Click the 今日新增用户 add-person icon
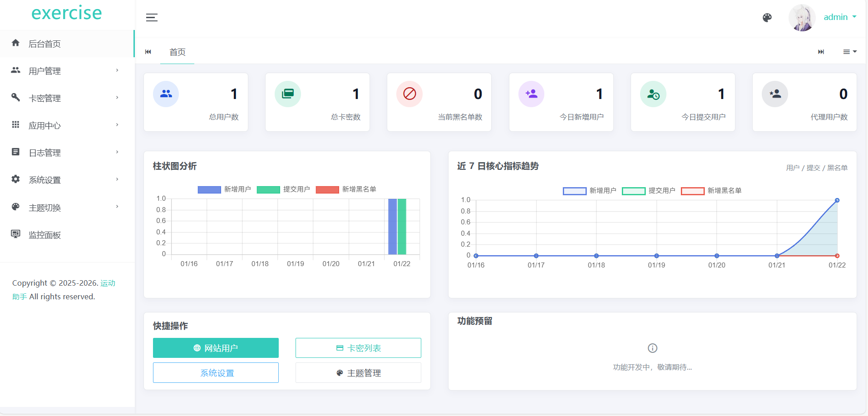The width and height of the screenshot is (868, 416). (x=531, y=94)
